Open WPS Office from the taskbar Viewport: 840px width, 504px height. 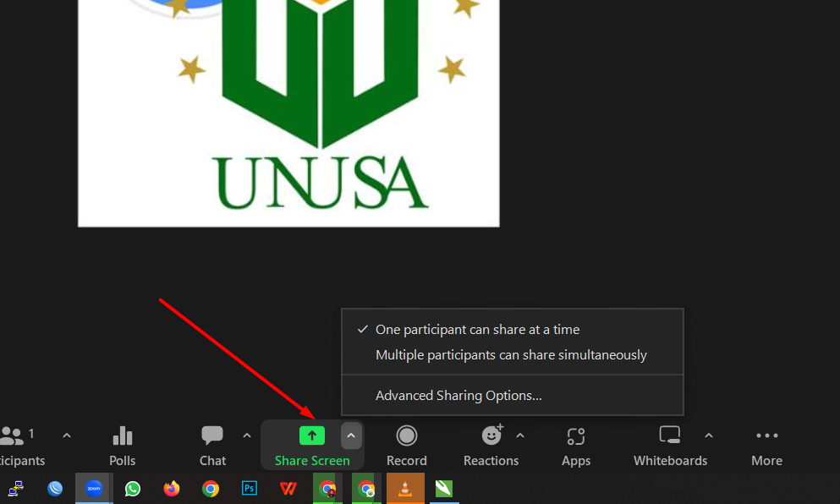pos(288,489)
